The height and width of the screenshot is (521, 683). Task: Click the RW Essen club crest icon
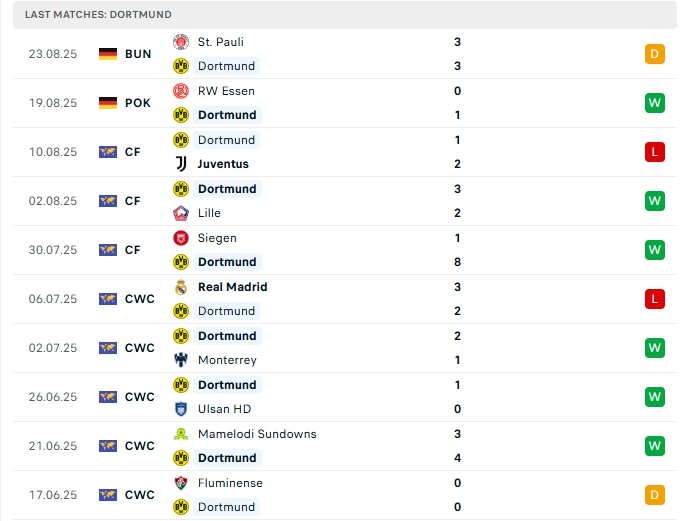(x=181, y=91)
